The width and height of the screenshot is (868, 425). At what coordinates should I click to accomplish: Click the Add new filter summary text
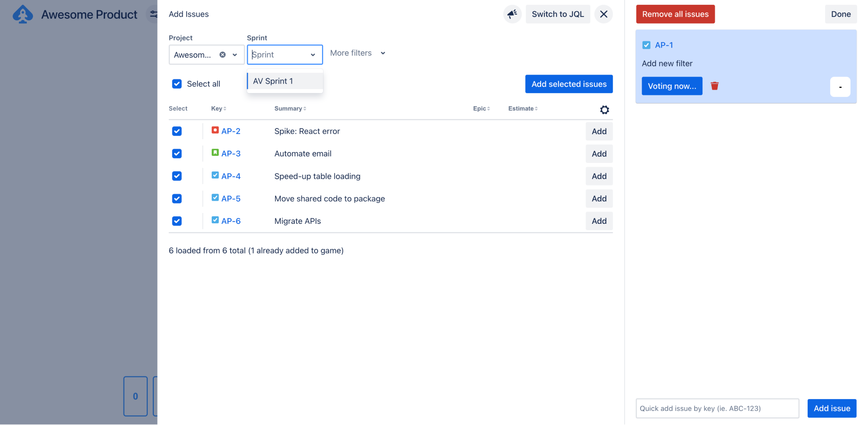(x=667, y=63)
